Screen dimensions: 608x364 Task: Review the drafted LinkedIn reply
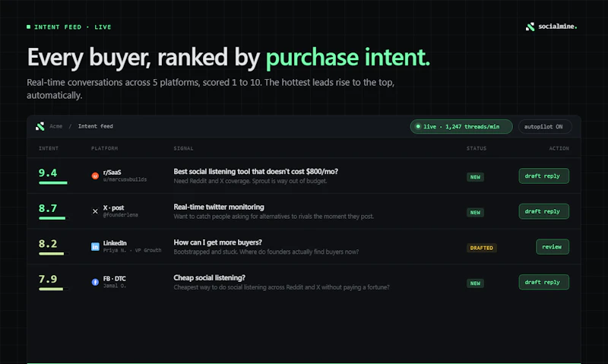click(x=553, y=247)
